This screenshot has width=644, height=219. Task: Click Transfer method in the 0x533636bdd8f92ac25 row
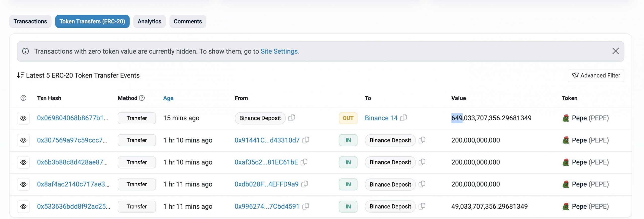[137, 206]
